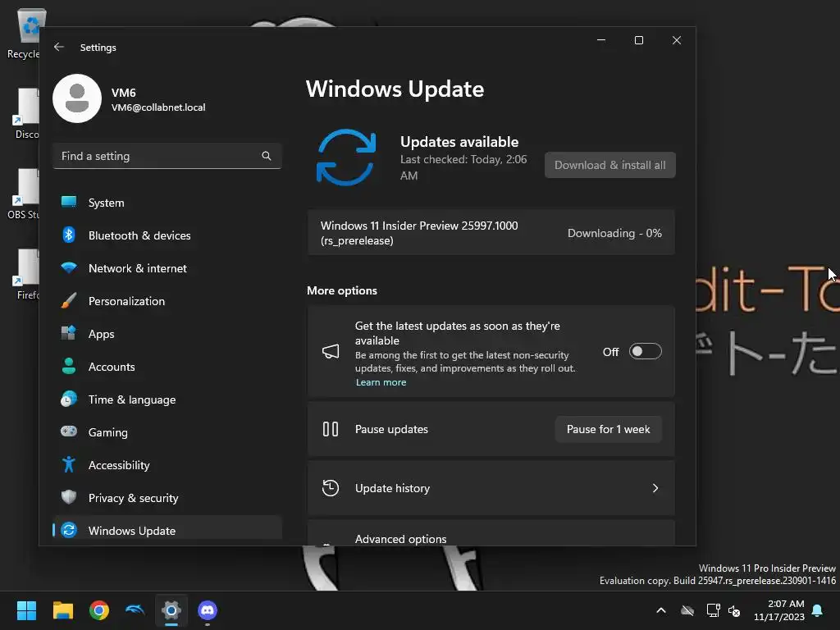Expand Update history chevron
Screen dimensions: 840x630
point(655,488)
